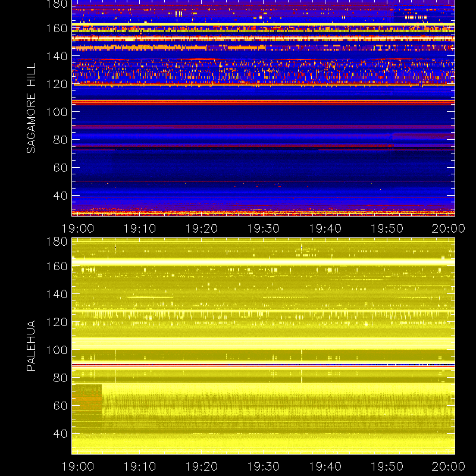Choose the 19:10 time label below Palehua plot

[140, 466]
